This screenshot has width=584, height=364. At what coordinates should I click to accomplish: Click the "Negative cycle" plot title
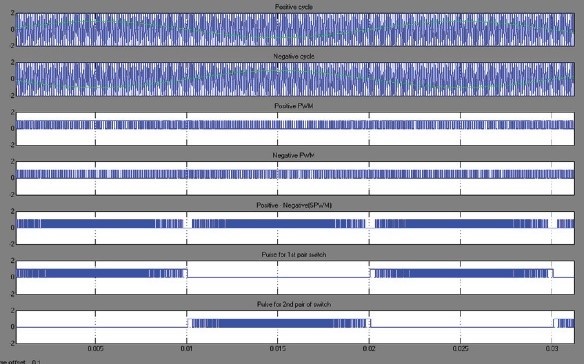pos(293,56)
